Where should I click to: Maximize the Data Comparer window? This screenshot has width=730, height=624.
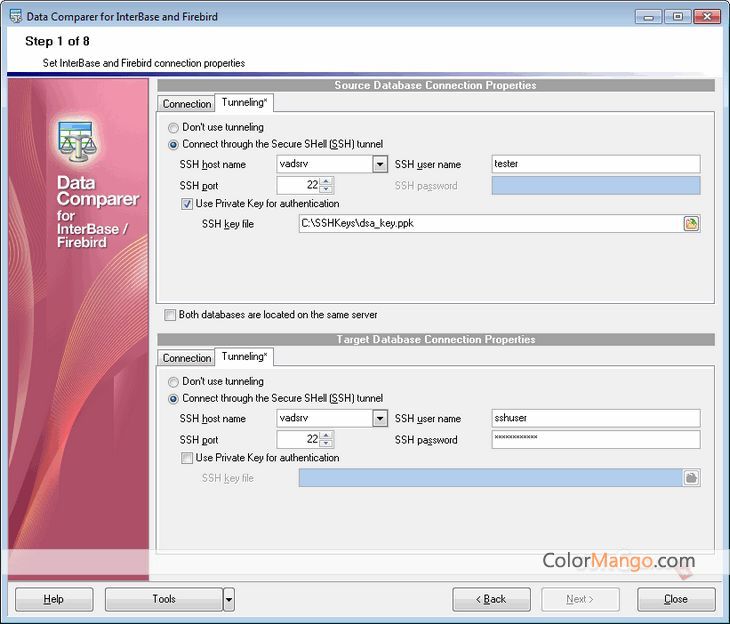(x=677, y=17)
